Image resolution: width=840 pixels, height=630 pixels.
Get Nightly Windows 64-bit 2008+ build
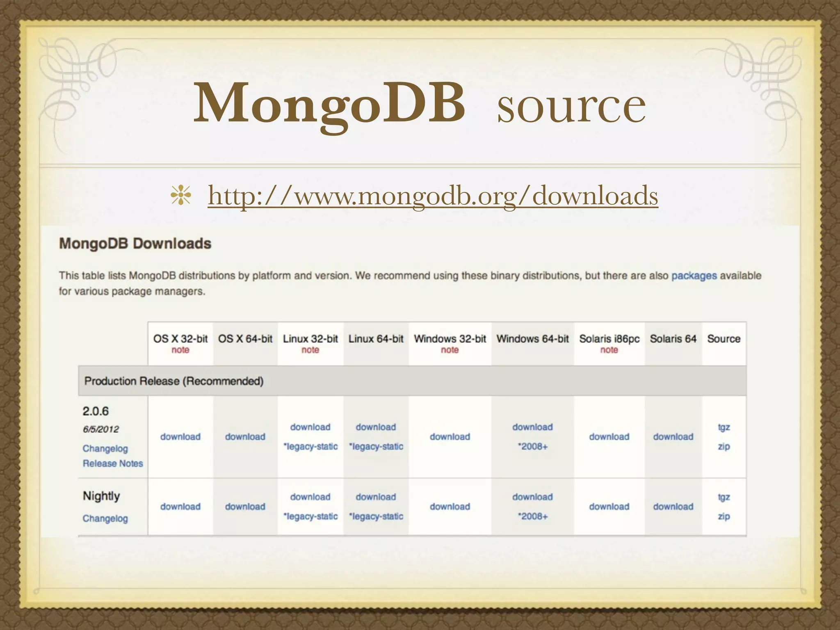(533, 516)
